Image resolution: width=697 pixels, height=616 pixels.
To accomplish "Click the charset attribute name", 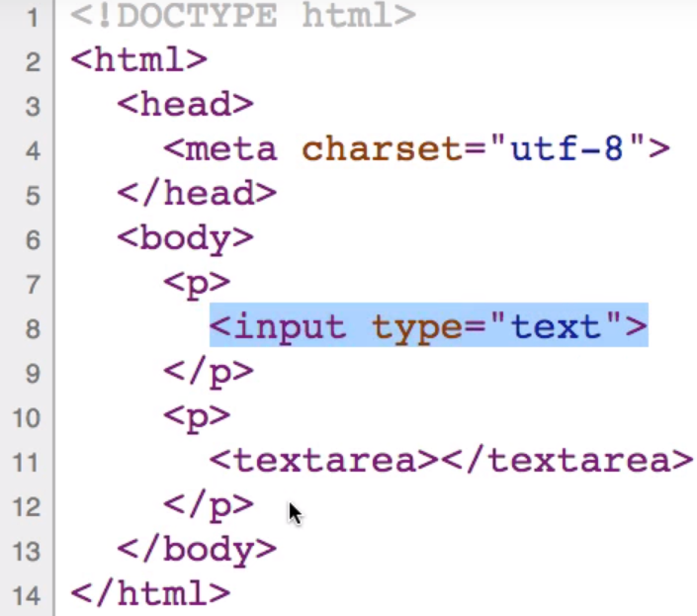I will pos(383,149).
